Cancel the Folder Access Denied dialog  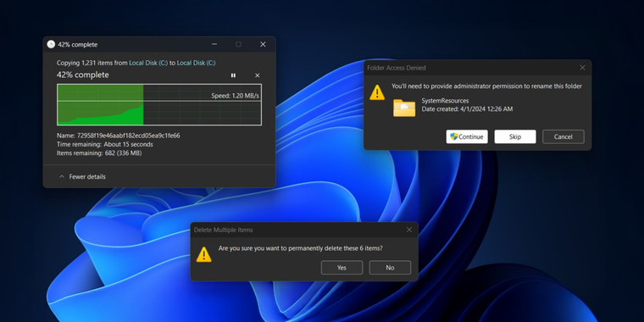click(x=563, y=136)
